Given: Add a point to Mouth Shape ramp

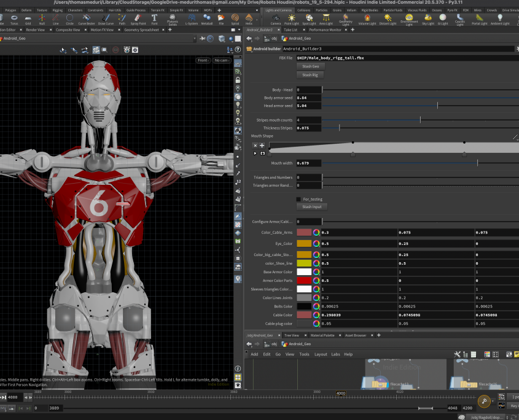Looking at the screenshot, I should coord(262,146).
